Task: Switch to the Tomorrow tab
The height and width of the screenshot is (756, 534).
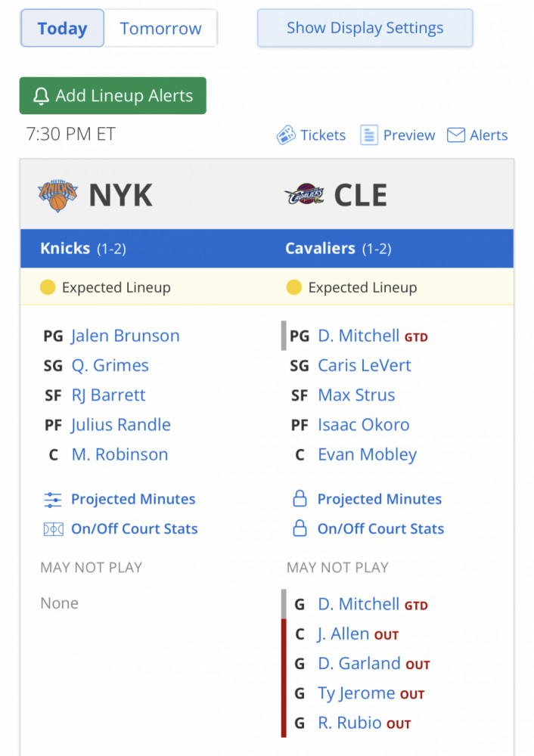Action: pyautogui.click(x=160, y=28)
